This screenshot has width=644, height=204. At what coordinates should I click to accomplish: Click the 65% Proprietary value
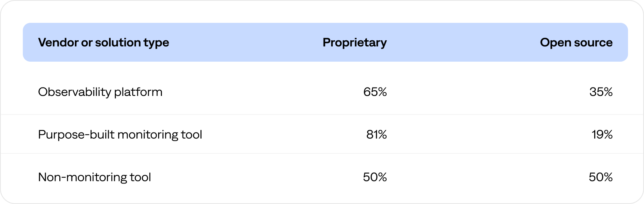375,92
